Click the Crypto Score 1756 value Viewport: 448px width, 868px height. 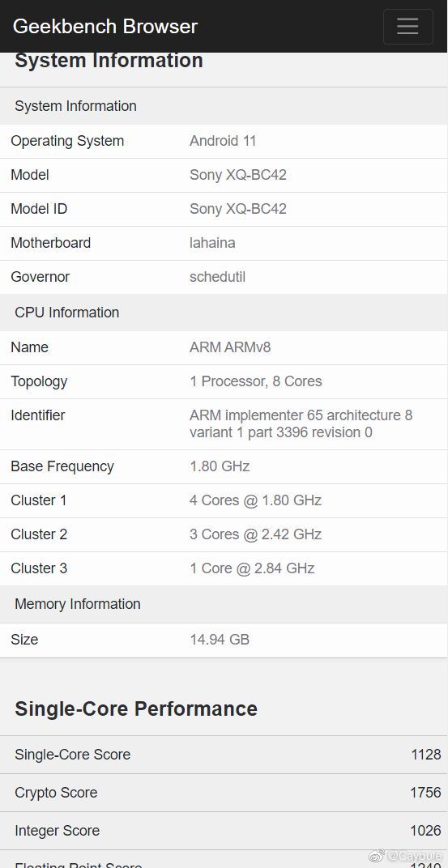425,793
